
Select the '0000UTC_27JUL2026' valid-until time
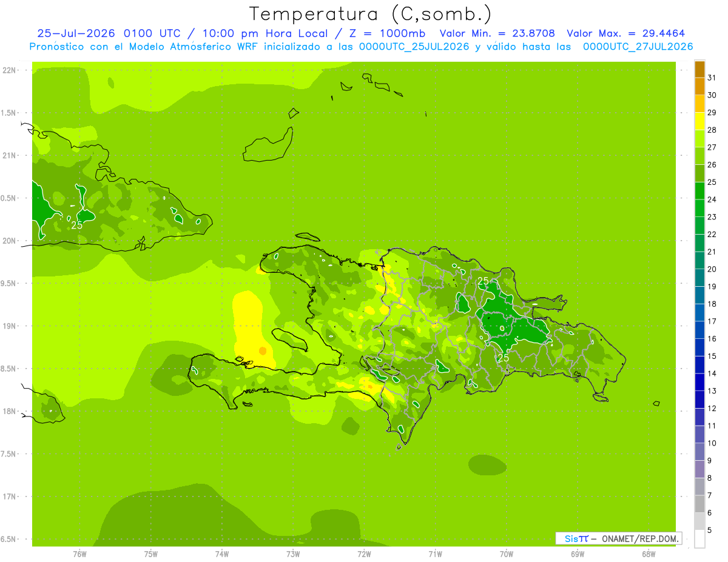638,47
